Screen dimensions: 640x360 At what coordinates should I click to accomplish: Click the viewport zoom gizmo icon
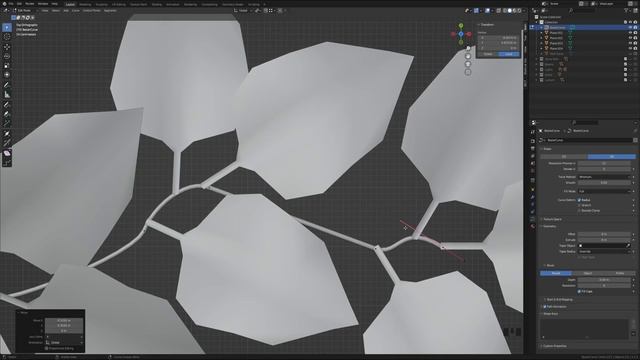(468, 48)
